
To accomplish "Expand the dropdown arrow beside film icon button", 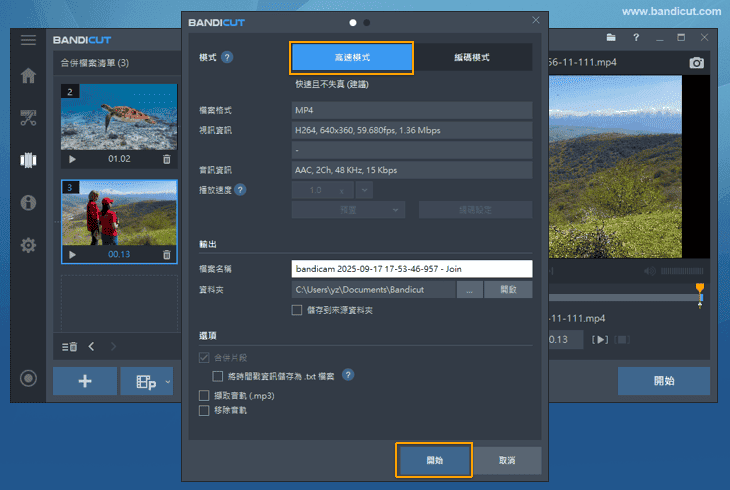I will tap(168, 381).
